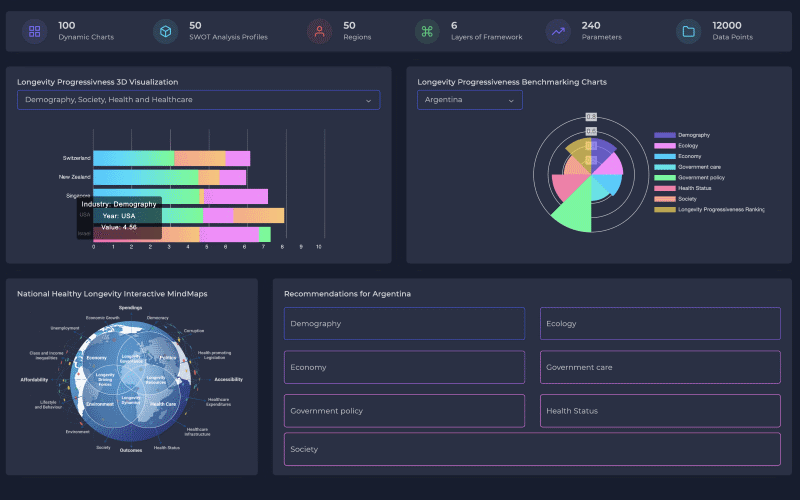Click the SWOT Analysis Profiles cube icon
This screenshot has height=500, width=800.
tap(165, 31)
